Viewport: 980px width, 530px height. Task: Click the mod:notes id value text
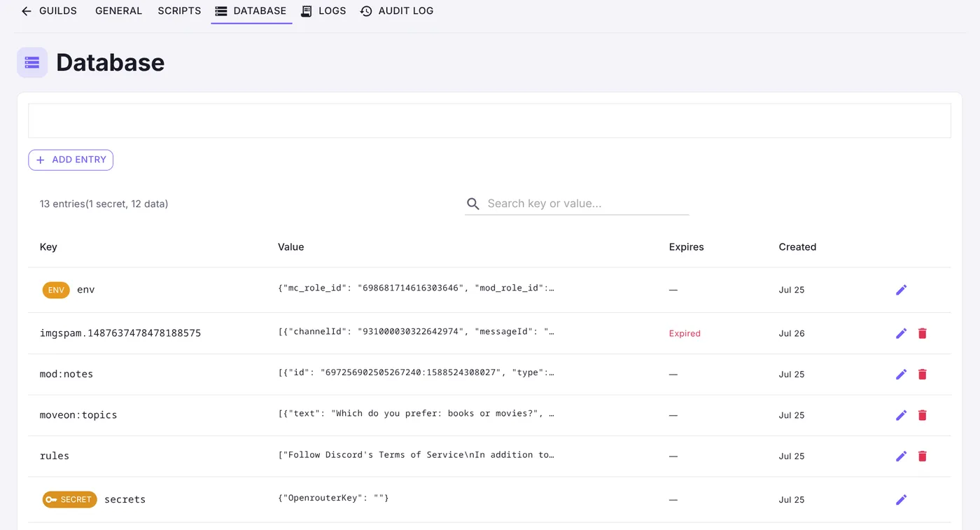pyautogui.click(x=416, y=373)
